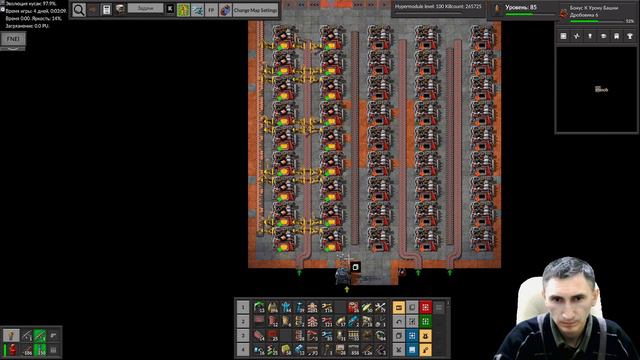Toggle the minimap view square icon

tap(563, 36)
